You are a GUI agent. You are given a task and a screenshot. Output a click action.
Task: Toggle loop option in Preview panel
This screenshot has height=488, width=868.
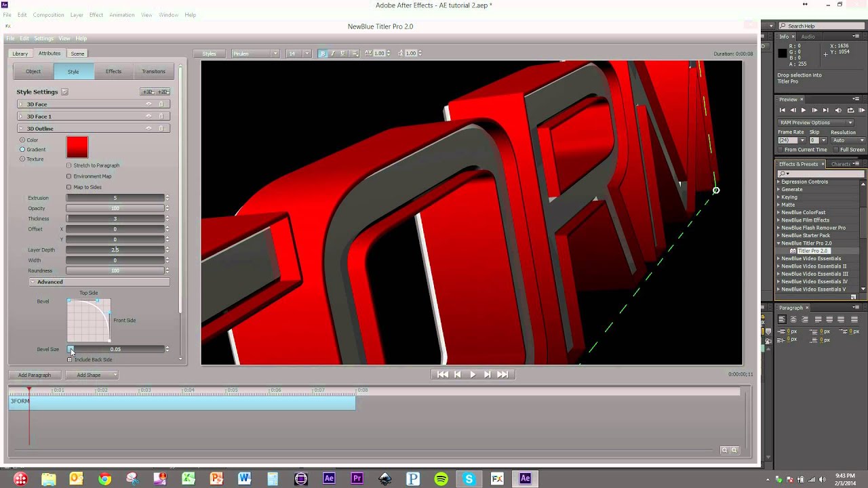pos(850,110)
